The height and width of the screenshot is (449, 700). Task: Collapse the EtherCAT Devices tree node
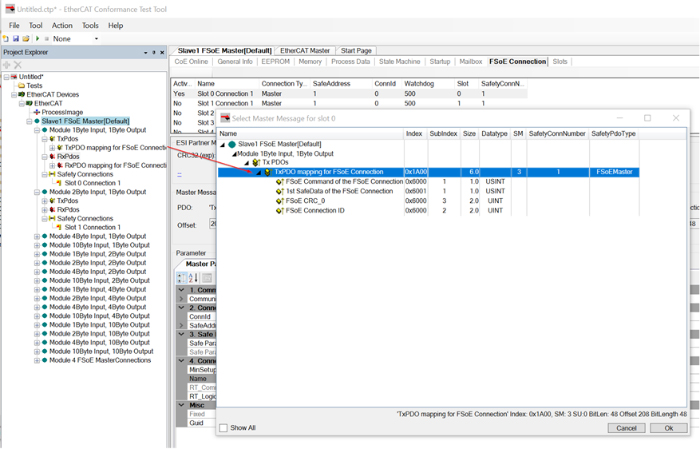pos(14,95)
